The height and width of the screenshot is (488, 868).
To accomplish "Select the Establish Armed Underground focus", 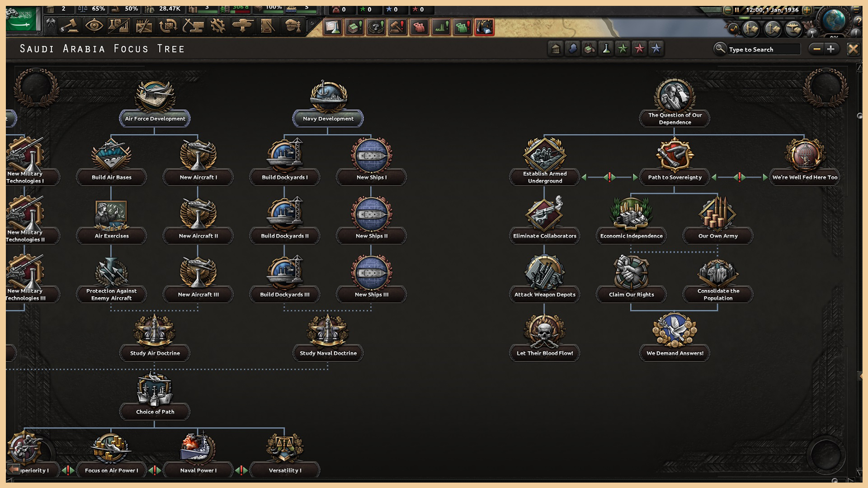I will point(545,162).
